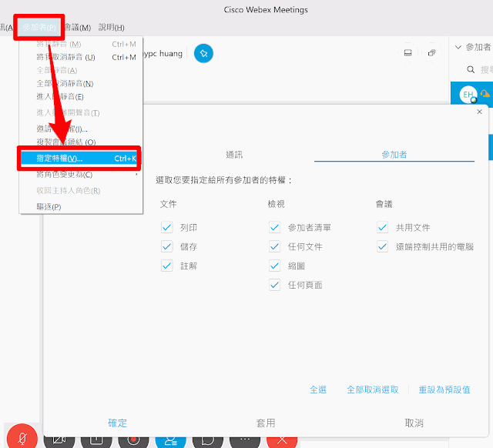Click the 套用 apply button
Viewport: 493px width, 448px height.
tap(266, 423)
